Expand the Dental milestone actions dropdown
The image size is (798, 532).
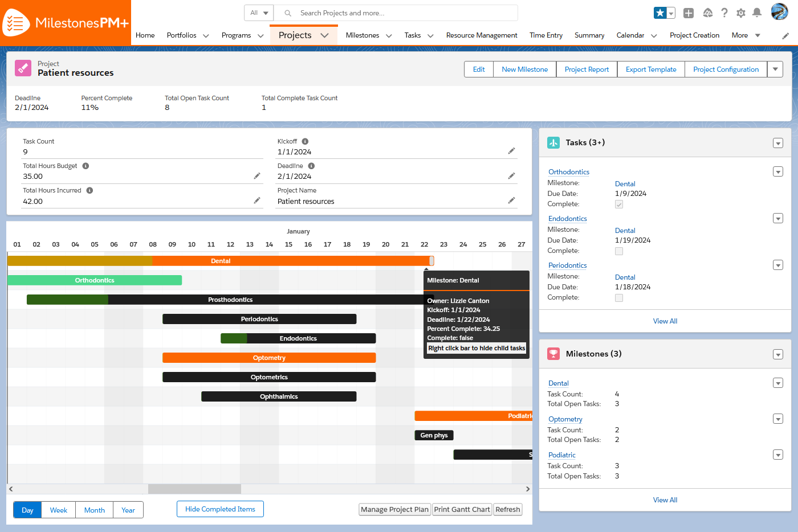click(x=778, y=383)
